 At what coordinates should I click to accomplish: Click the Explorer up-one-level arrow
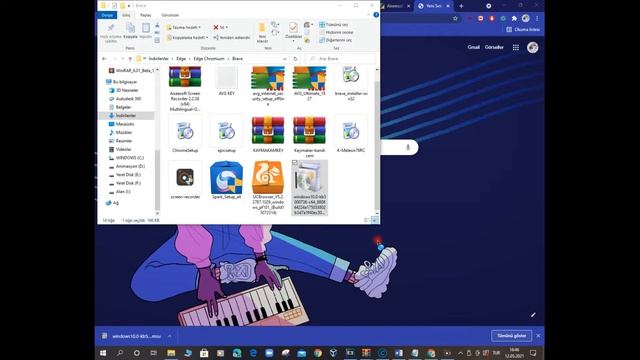pyautogui.click(x=130, y=59)
